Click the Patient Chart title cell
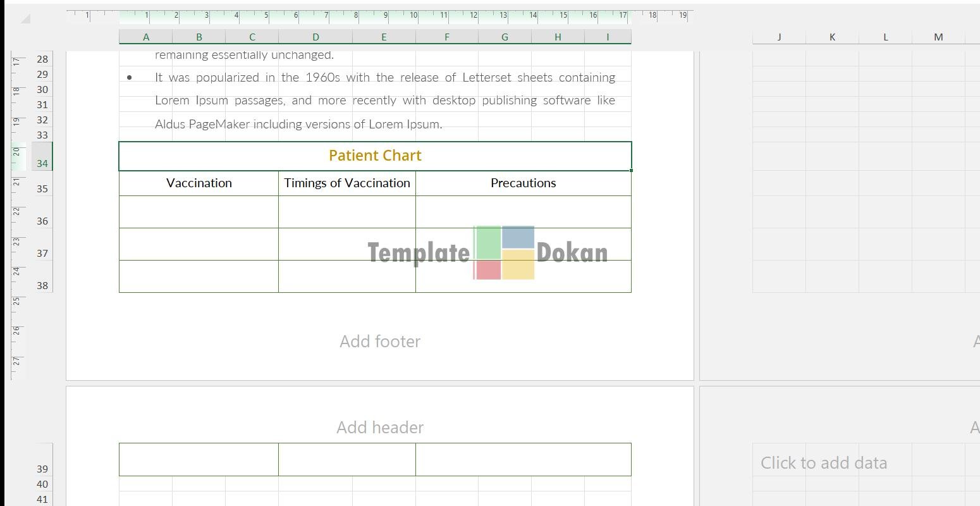Screen dimensions: 980x506 tap(375, 156)
